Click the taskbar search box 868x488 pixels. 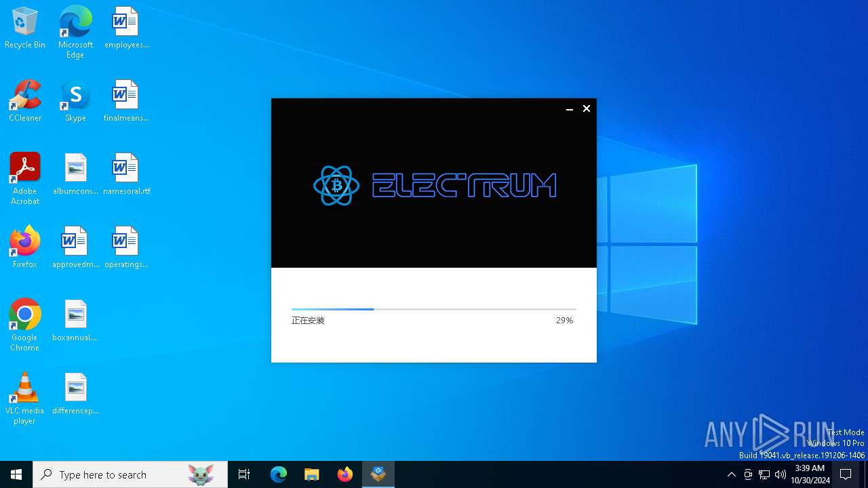pos(130,474)
